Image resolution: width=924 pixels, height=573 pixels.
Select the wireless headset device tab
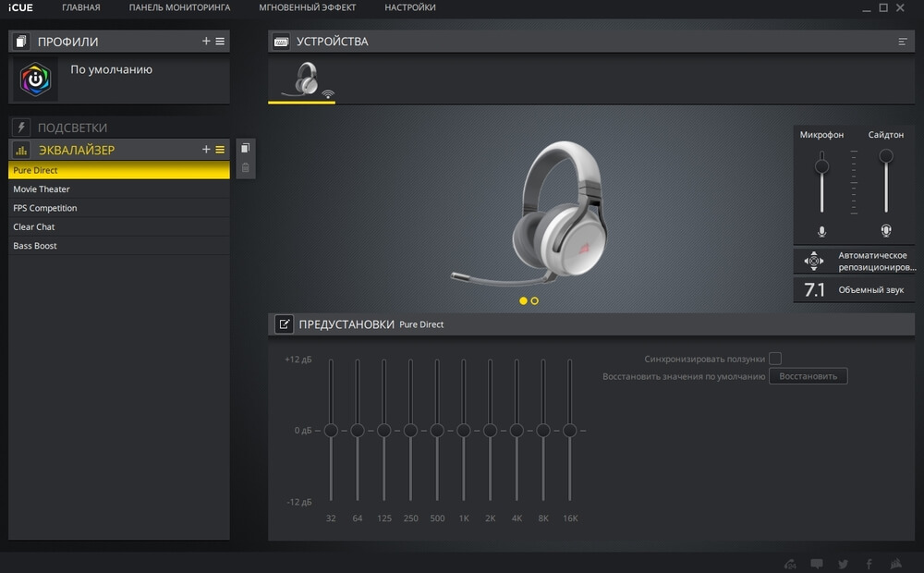[302, 79]
